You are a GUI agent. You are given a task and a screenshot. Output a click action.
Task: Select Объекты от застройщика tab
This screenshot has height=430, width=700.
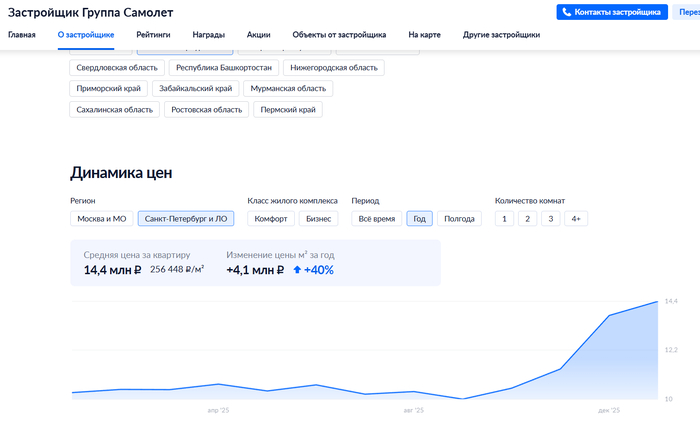[339, 35]
